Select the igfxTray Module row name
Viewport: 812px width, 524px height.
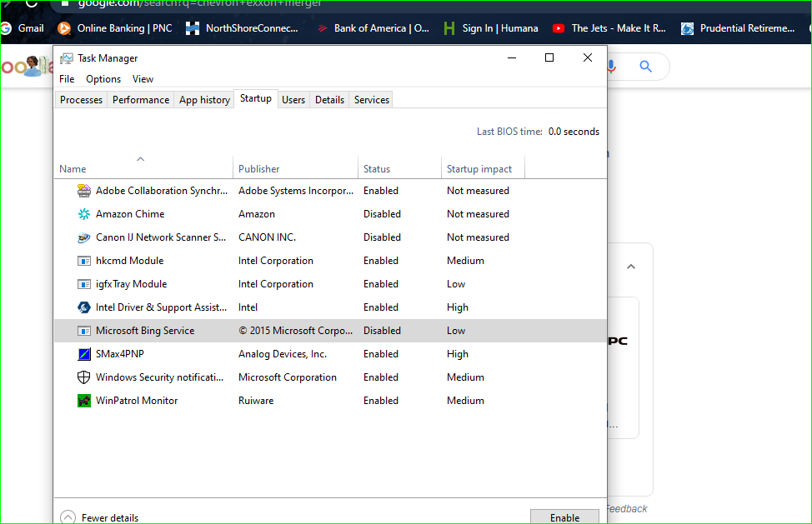(131, 284)
